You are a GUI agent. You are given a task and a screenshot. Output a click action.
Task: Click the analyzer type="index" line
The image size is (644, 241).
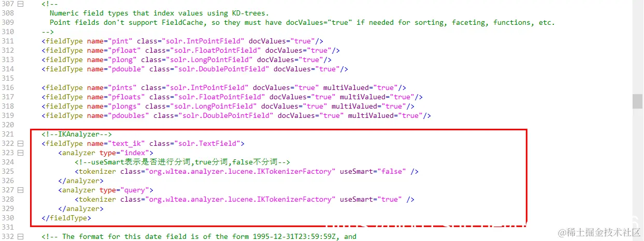click(x=106, y=153)
